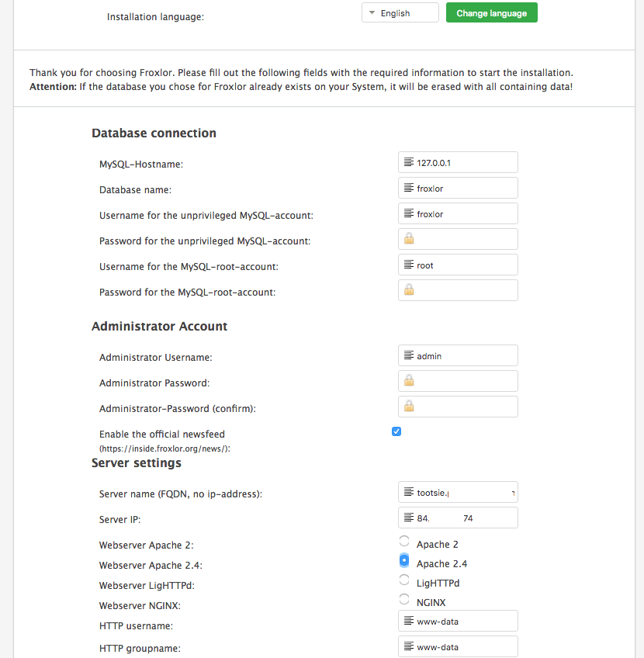Click the text icon in Administrator Username field
The image size is (644, 658).
coord(409,356)
